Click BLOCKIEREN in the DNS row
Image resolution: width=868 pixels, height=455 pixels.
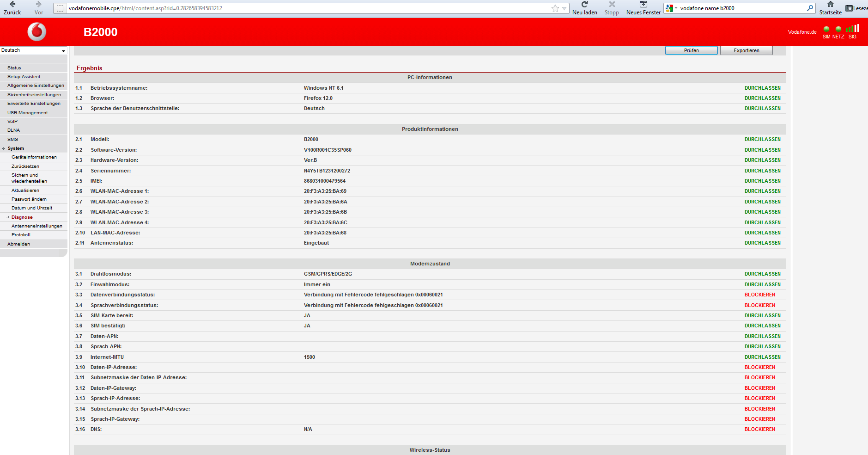759,429
